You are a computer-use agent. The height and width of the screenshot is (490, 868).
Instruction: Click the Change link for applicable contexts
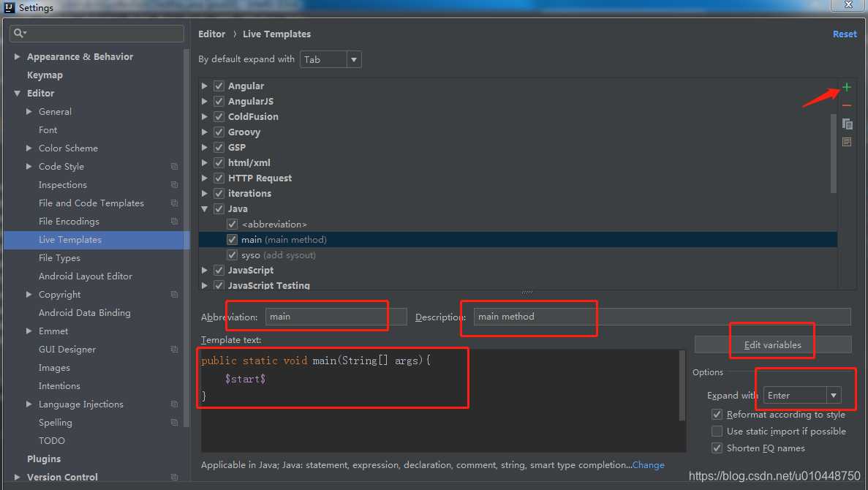649,464
